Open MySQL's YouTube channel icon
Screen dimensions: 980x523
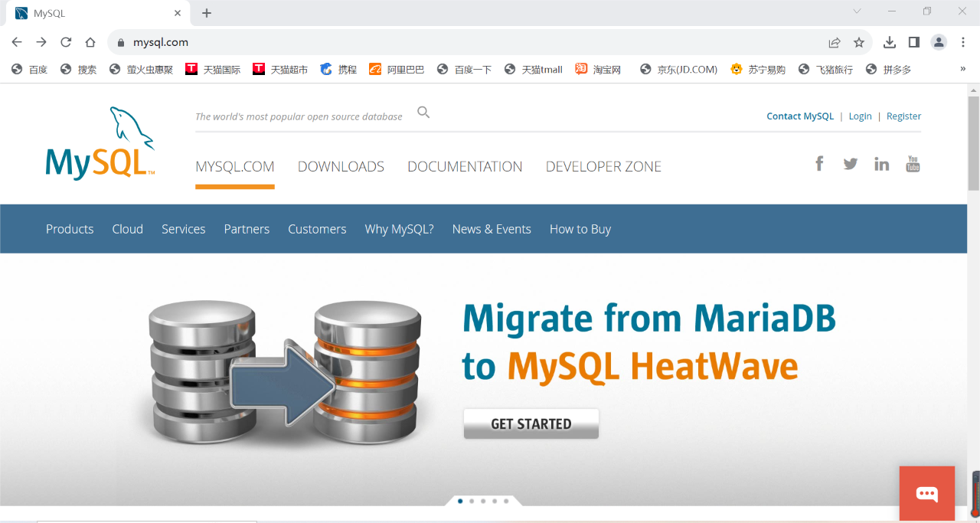(x=913, y=164)
